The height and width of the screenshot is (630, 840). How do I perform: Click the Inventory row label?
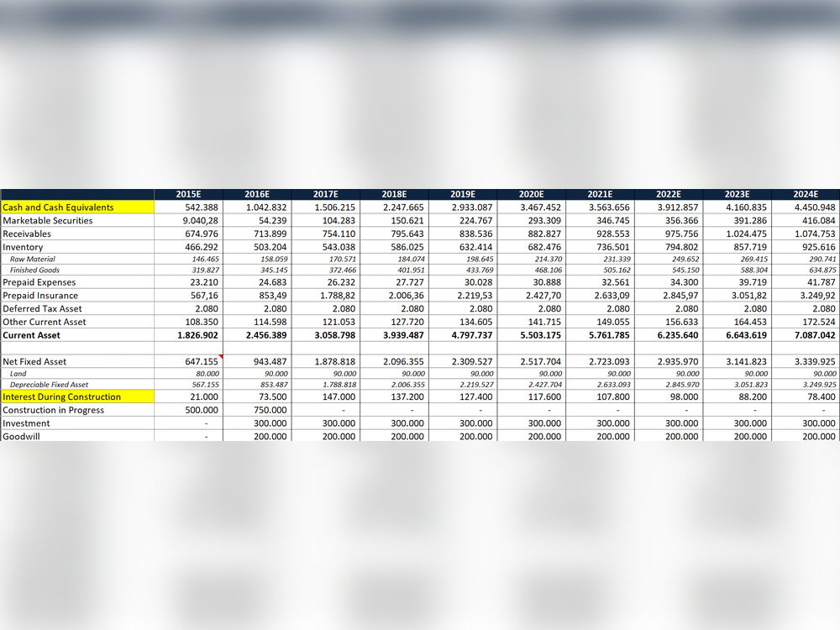23,247
